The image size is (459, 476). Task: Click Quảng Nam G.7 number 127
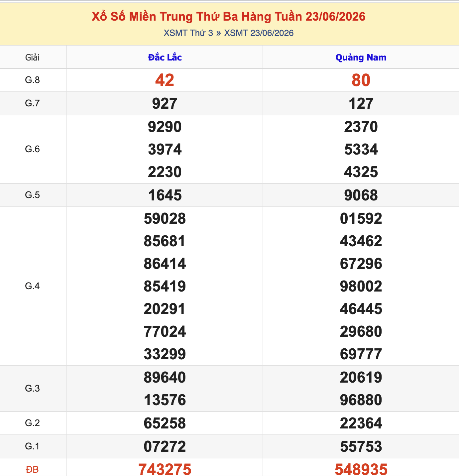[361, 103]
